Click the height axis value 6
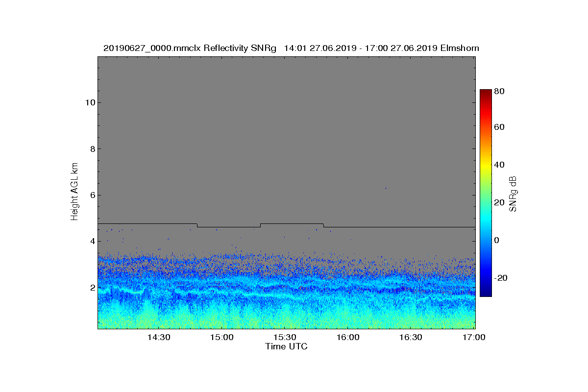The width and height of the screenshot is (588, 392). 92,195
